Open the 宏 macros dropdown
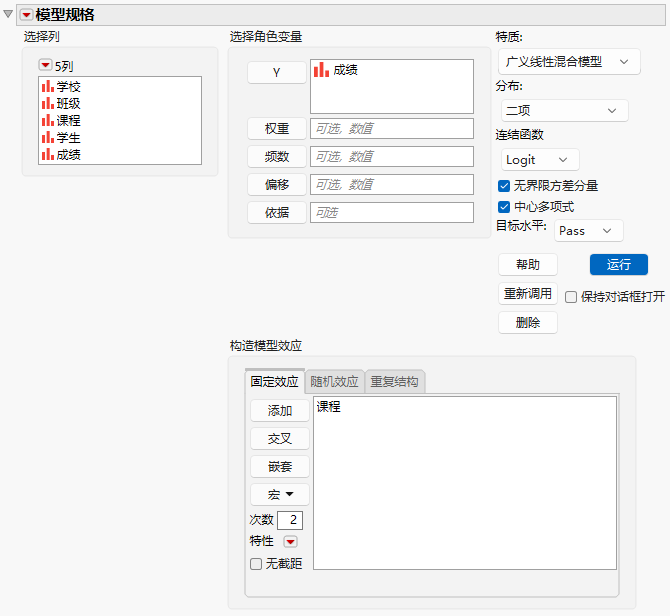The image size is (670, 616). 279,494
